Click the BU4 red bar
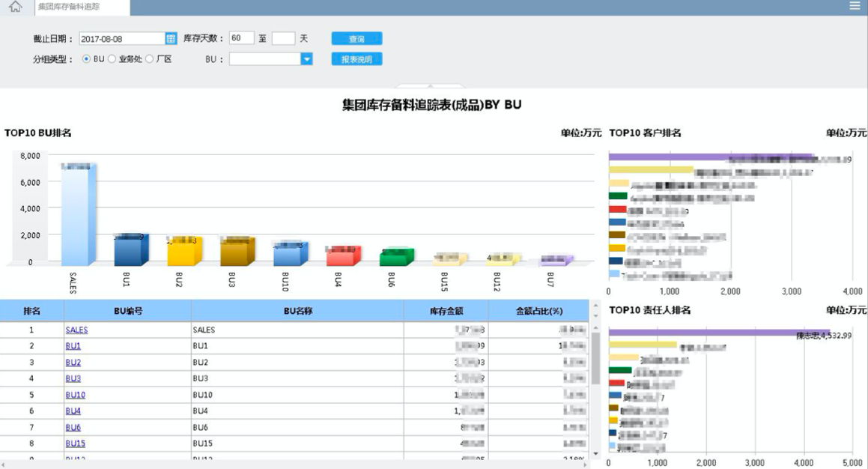 pos(343,255)
